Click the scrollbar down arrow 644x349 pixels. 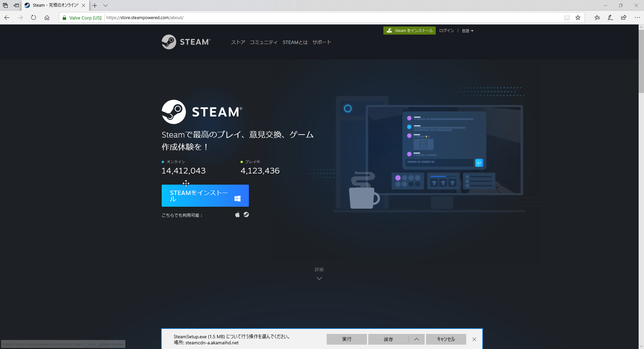click(x=641, y=346)
